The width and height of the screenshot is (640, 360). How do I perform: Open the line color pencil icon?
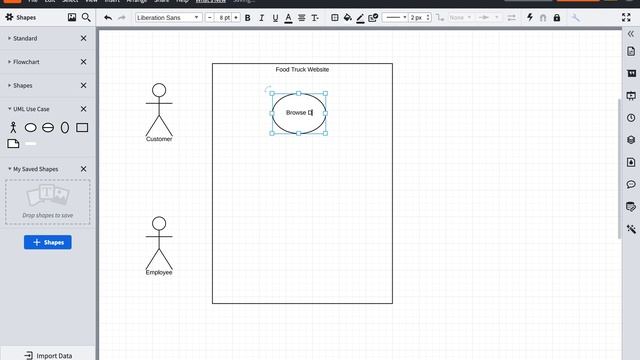360,18
